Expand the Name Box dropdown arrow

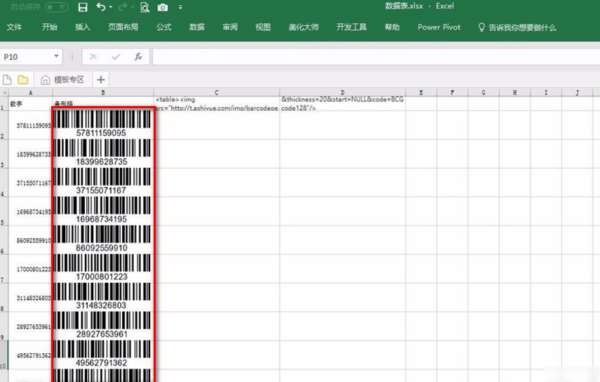click(x=56, y=56)
